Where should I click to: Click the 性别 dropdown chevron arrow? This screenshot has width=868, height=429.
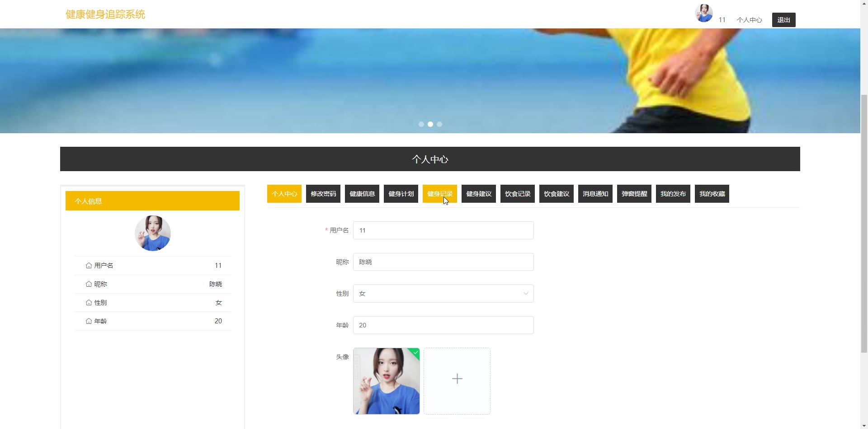[x=526, y=294]
